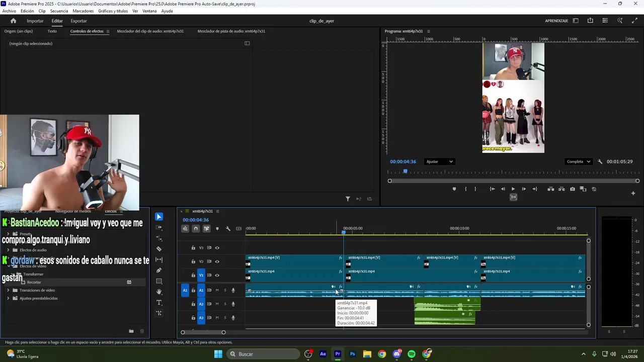The image size is (644, 362).
Task: Click the timeline horizontal zoom scroll bar
Action: click(203, 332)
